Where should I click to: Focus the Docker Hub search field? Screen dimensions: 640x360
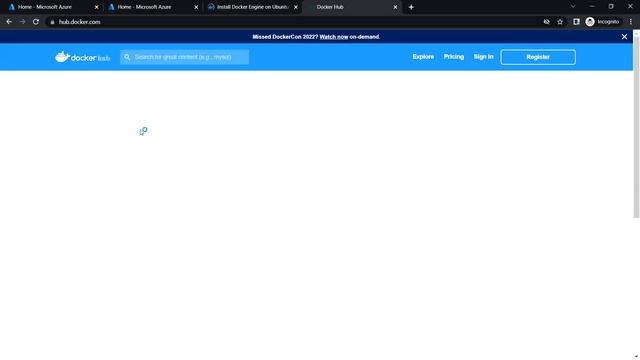[184, 57]
